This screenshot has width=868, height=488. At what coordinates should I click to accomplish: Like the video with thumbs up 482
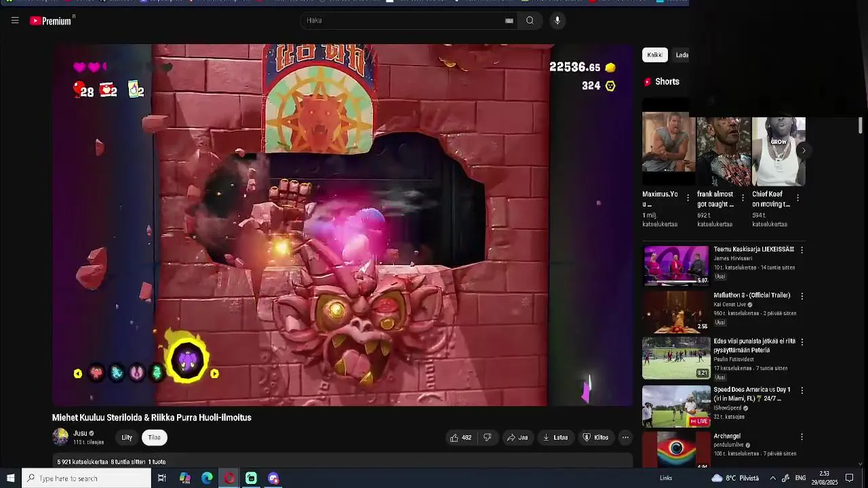460,437
